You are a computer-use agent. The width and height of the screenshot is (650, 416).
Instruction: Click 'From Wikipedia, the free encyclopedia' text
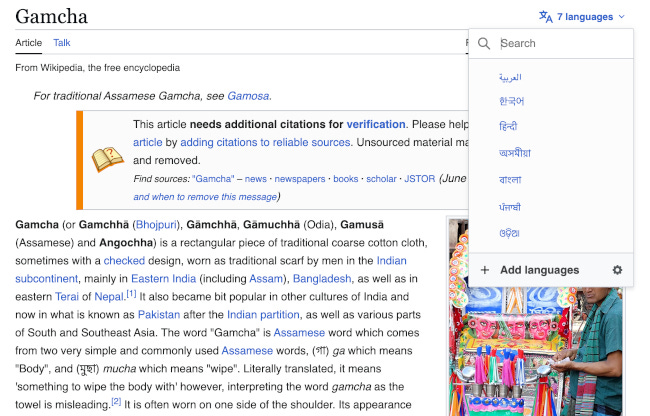coord(97,68)
